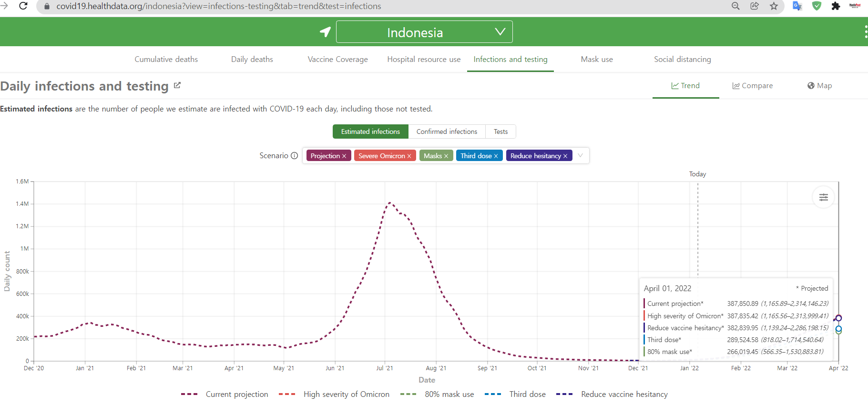
Task: Open the Scenario selector dropdown arrow
Action: click(580, 155)
